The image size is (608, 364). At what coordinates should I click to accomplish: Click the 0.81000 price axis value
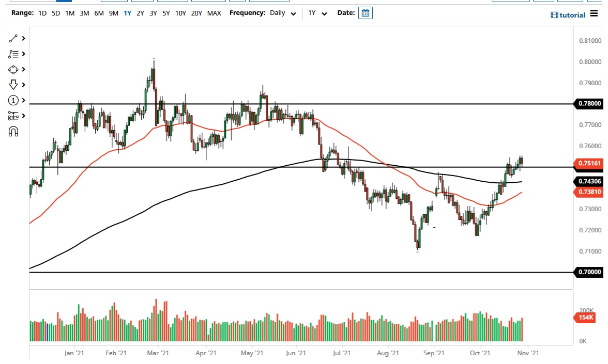coord(590,41)
